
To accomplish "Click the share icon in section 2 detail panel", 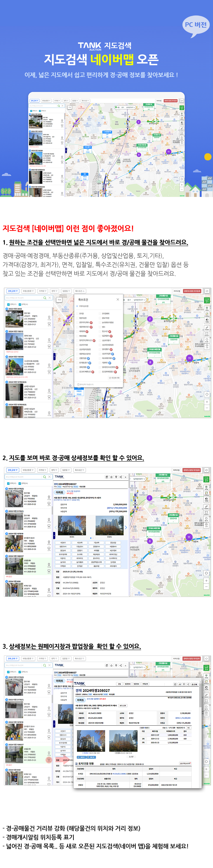I will click(x=121, y=477).
